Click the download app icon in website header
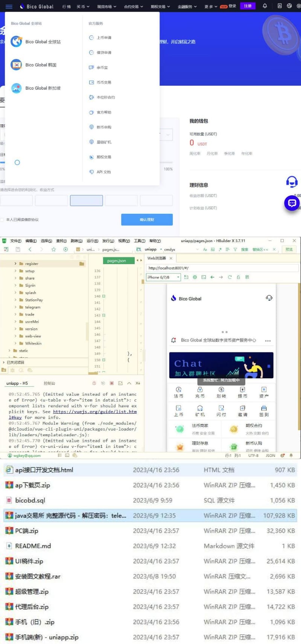The image size is (301, 644). pos(280,6)
